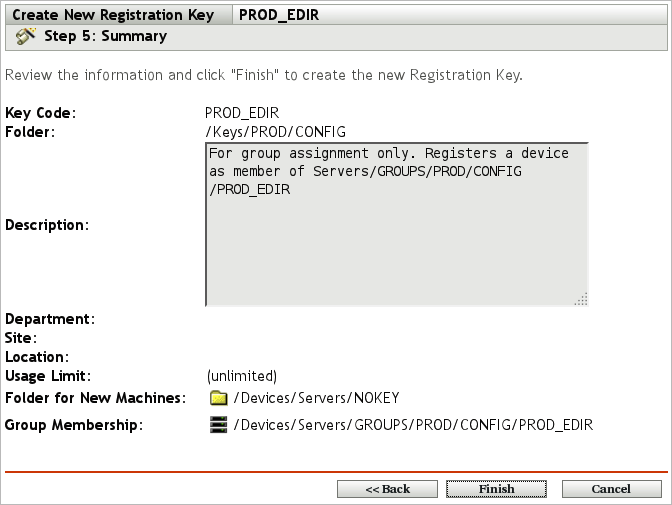Screen dimensions: 672x505
Task: Cancel the registration key wizard
Action: [x=611, y=489]
